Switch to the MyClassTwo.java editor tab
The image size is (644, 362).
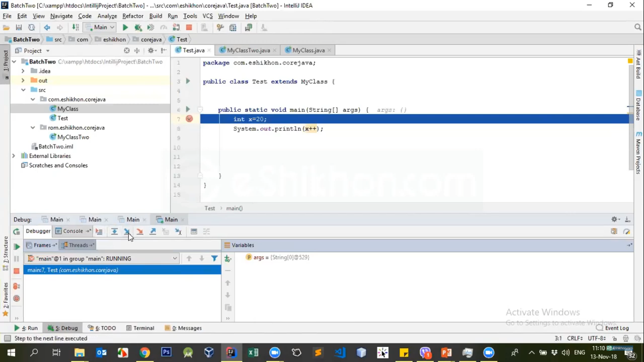tap(248, 50)
